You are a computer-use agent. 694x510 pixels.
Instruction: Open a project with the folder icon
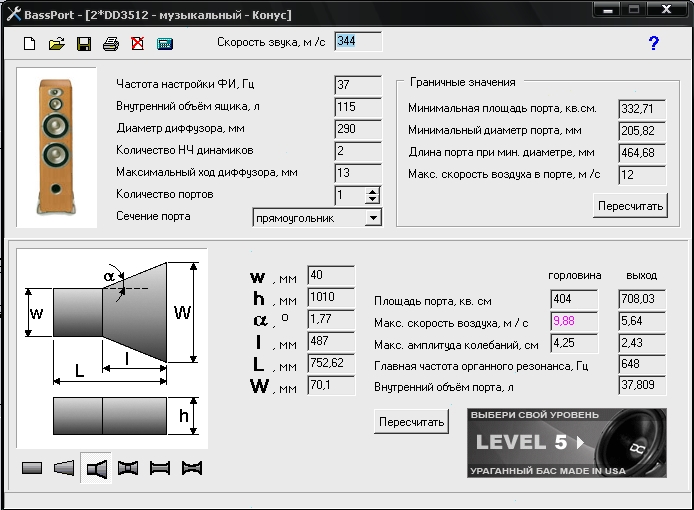[57, 44]
